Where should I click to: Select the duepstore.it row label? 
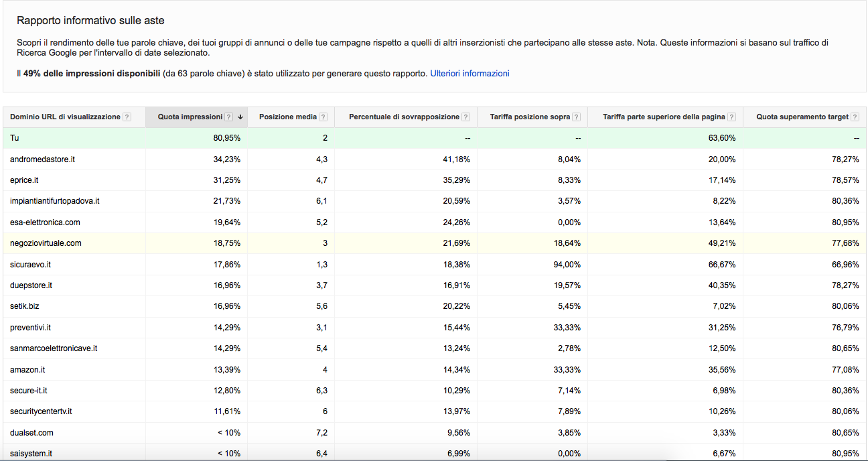tap(31, 285)
